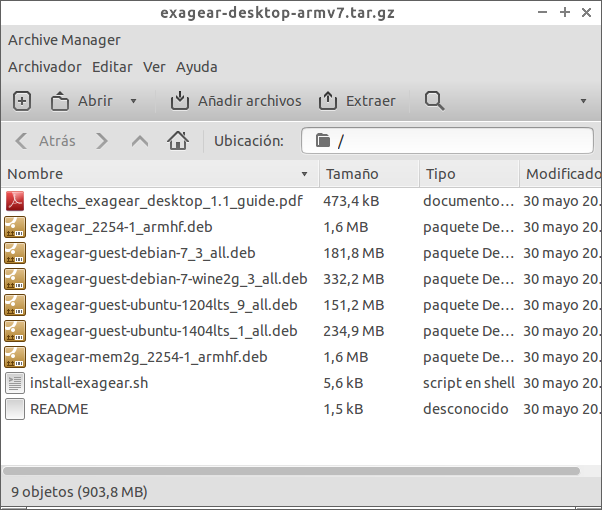The height and width of the screenshot is (510, 602).
Task: Click the blank file icon of README
Action: (15, 409)
